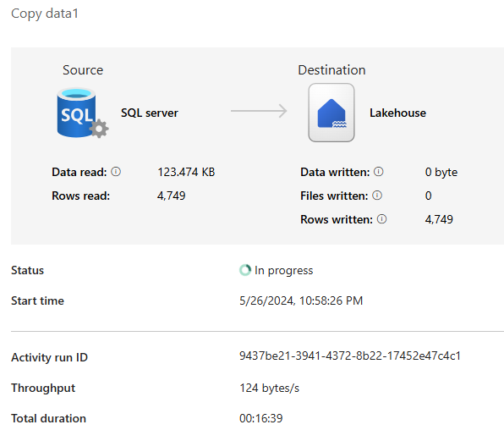
Task: Click the In progress spinner icon
Action: [x=245, y=270]
